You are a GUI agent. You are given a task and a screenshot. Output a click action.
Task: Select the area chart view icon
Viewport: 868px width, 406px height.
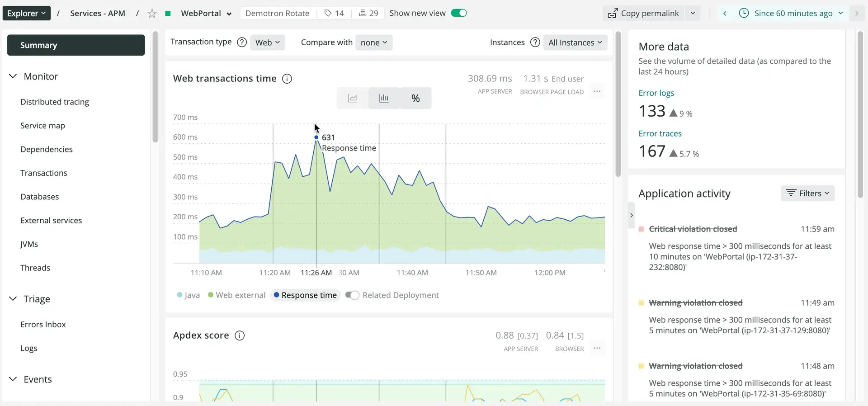(352, 98)
